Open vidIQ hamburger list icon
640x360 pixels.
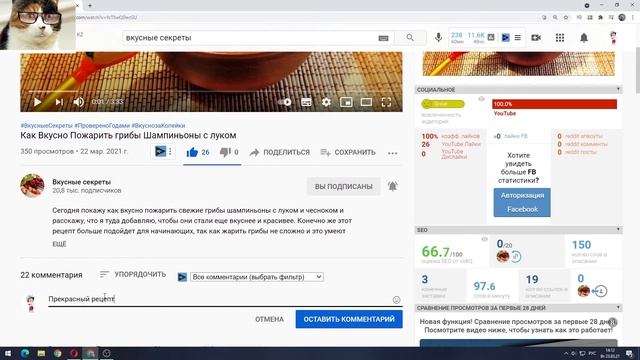point(518,38)
